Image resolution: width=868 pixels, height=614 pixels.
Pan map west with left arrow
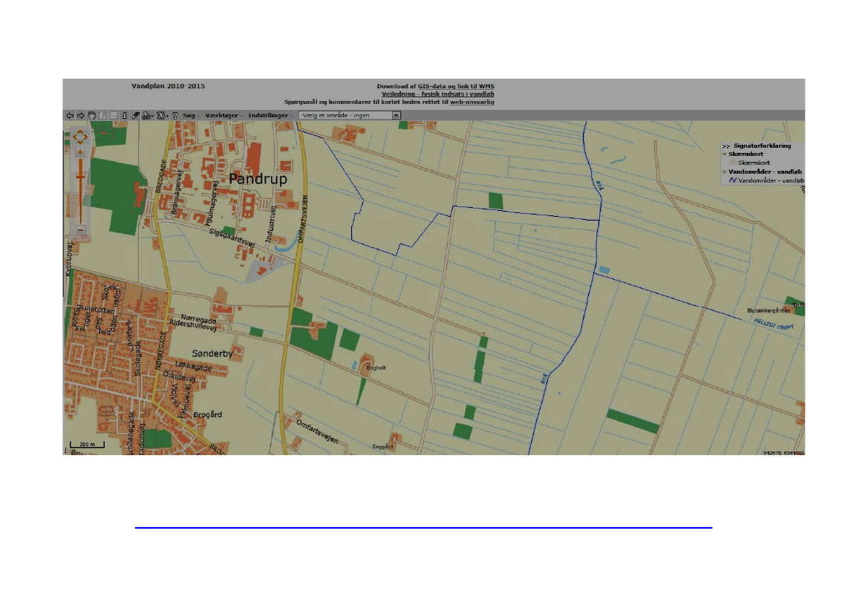coord(75,137)
